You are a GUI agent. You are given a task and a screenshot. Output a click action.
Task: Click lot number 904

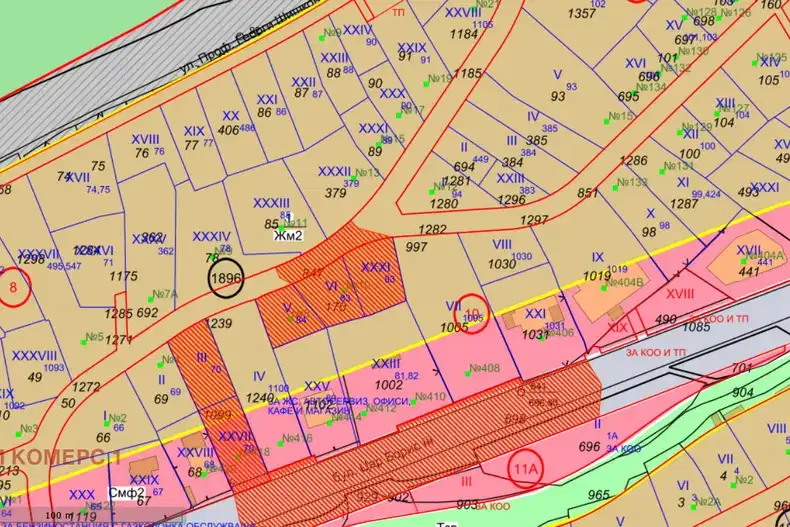coord(743,392)
